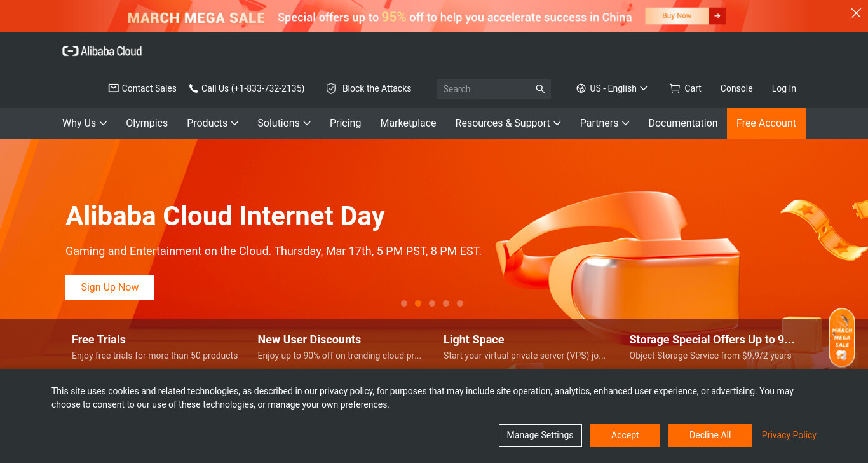Click the Sign Up Now button
The height and width of the screenshot is (463, 868).
click(x=110, y=287)
